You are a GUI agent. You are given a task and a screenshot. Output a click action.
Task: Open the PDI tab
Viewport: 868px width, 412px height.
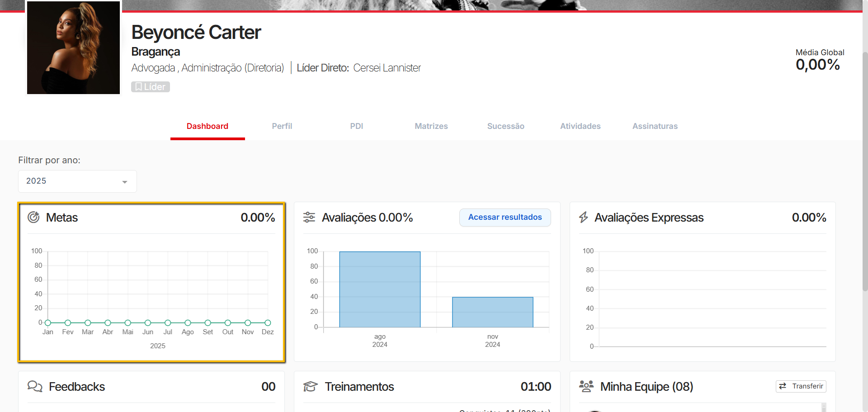tap(357, 126)
